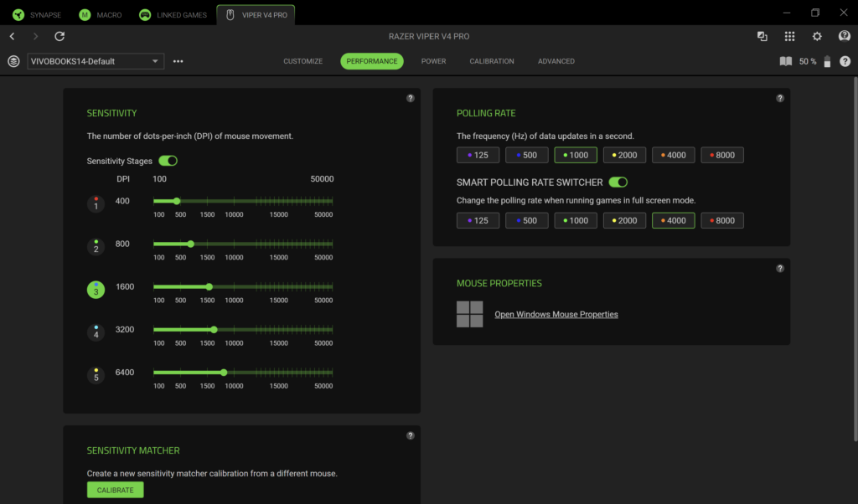Go back with the left arrow
This screenshot has height=504, width=858.
click(x=12, y=36)
